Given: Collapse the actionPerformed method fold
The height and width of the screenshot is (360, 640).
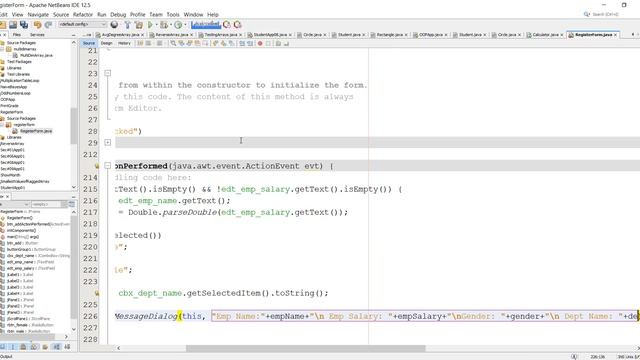Looking at the screenshot, I should click(x=108, y=166).
